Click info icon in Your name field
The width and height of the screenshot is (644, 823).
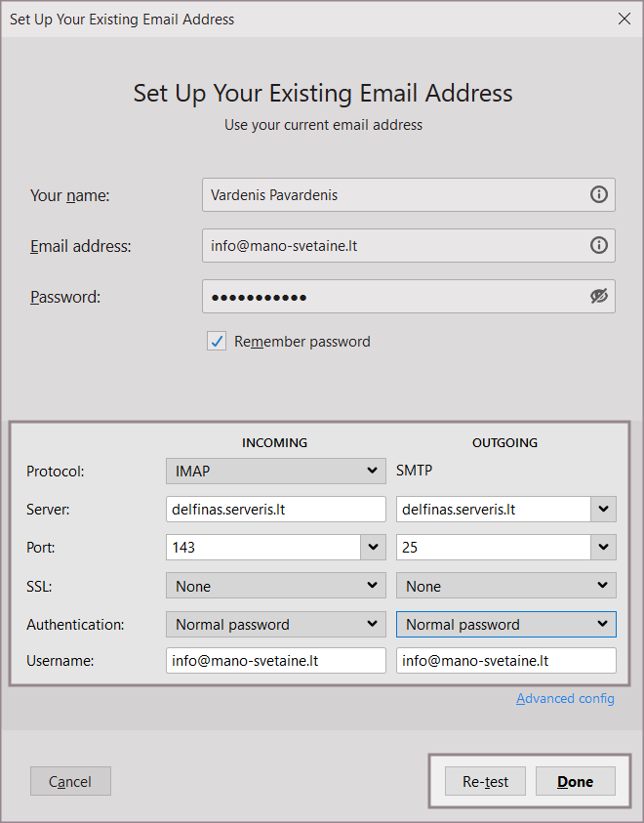pyautogui.click(x=599, y=194)
